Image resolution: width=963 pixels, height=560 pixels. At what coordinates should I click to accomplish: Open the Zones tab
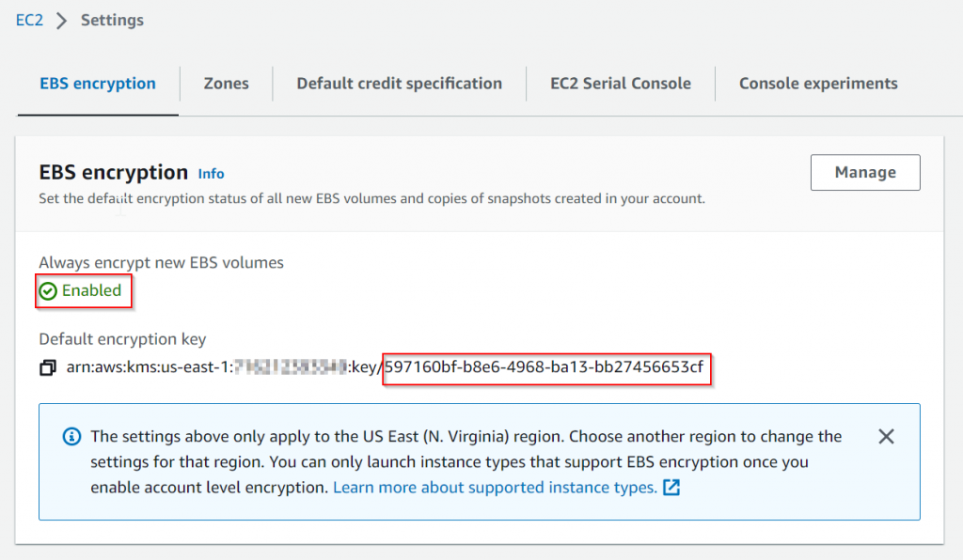[226, 84]
